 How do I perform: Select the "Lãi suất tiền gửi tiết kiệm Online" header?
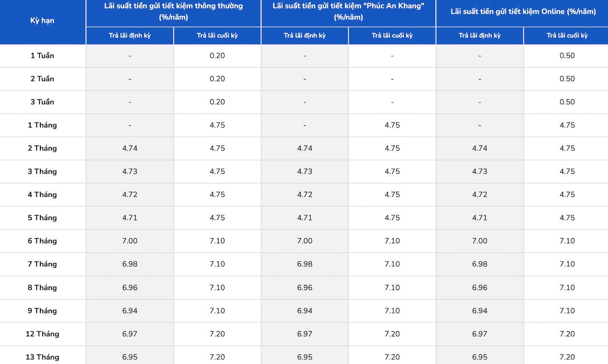[523, 11]
